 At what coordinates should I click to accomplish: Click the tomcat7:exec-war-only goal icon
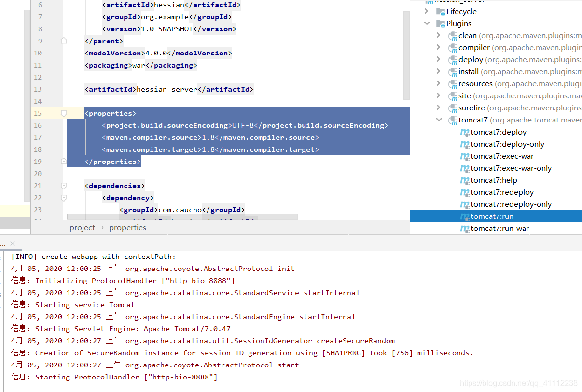click(x=465, y=168)
